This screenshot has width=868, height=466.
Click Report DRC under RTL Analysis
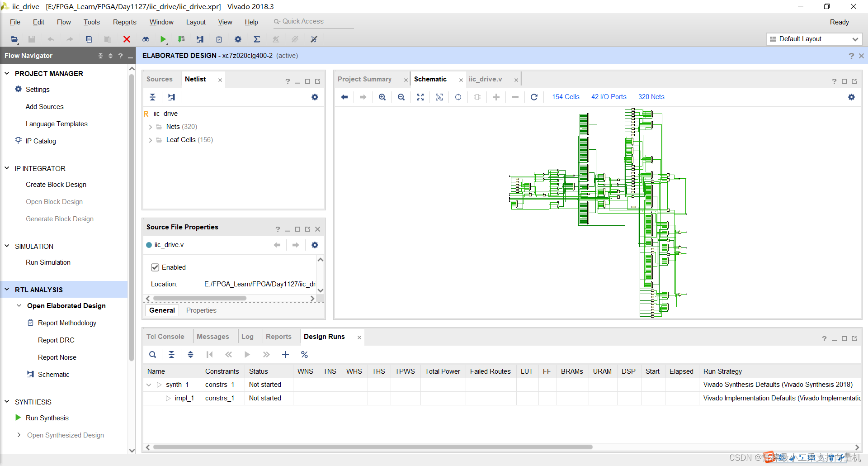[x=56, y=340]
